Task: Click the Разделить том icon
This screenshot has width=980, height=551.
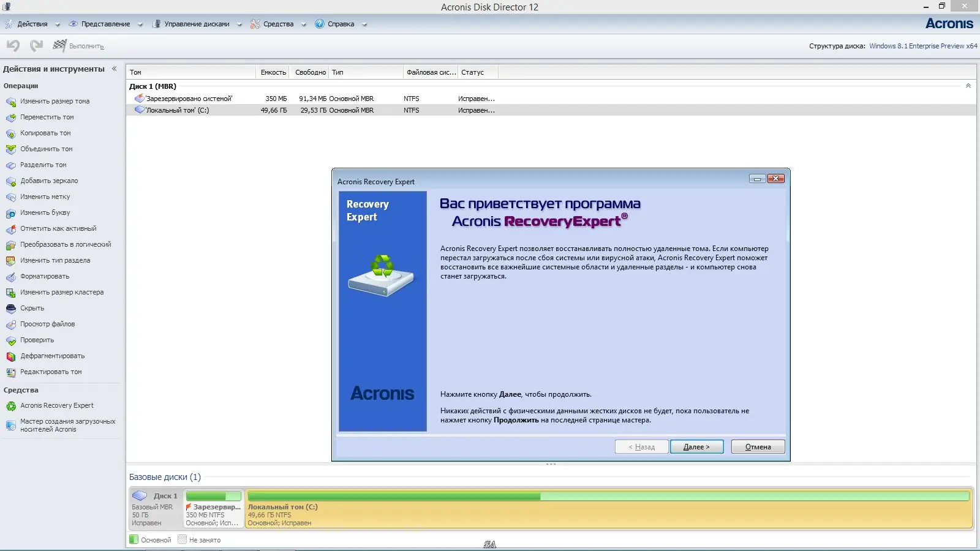Action: pos(11,165)
